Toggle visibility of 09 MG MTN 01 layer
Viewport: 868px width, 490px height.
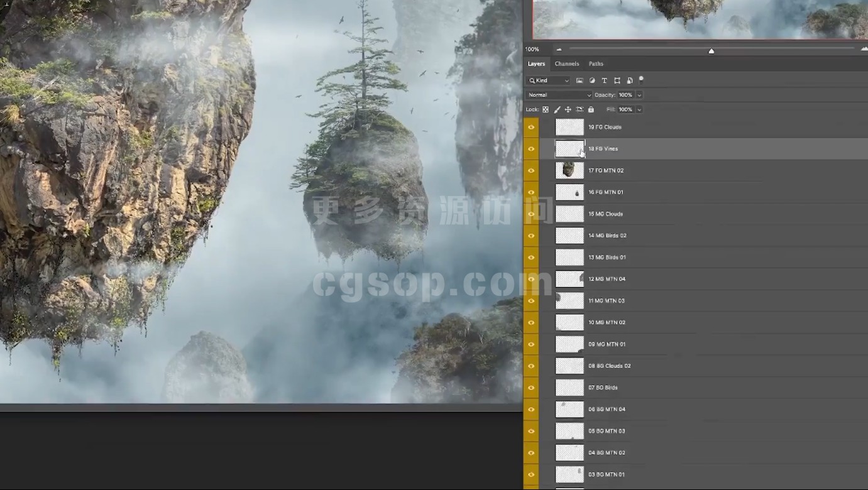(531, 344)
